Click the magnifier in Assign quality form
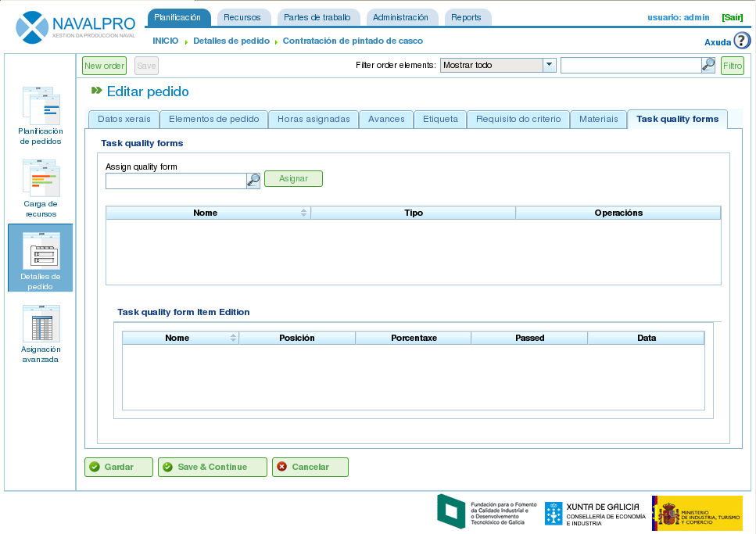Image resolution: width=756 pixels, height=534 pixels. (253, 181)
